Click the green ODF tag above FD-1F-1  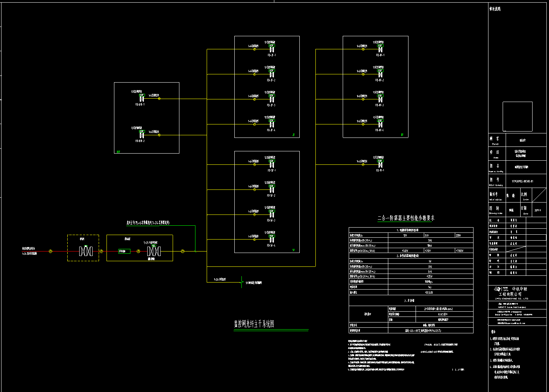pos(380,45)
